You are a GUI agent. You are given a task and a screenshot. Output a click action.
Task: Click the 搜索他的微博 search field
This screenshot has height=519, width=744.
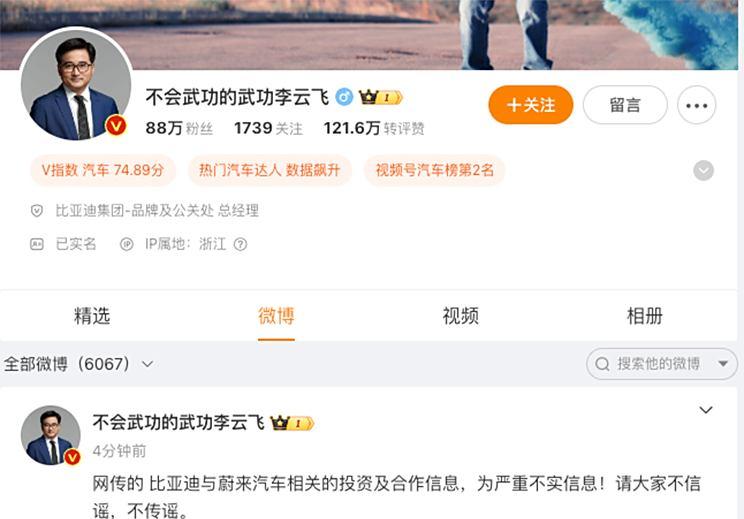(x=662, y=364)
